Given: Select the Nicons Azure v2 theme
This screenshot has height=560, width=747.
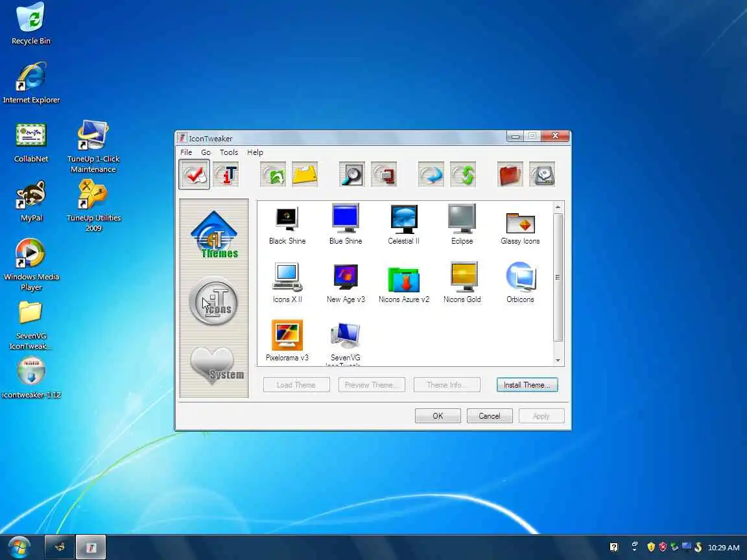Looking at the screenshot, I should pos(404,285).
